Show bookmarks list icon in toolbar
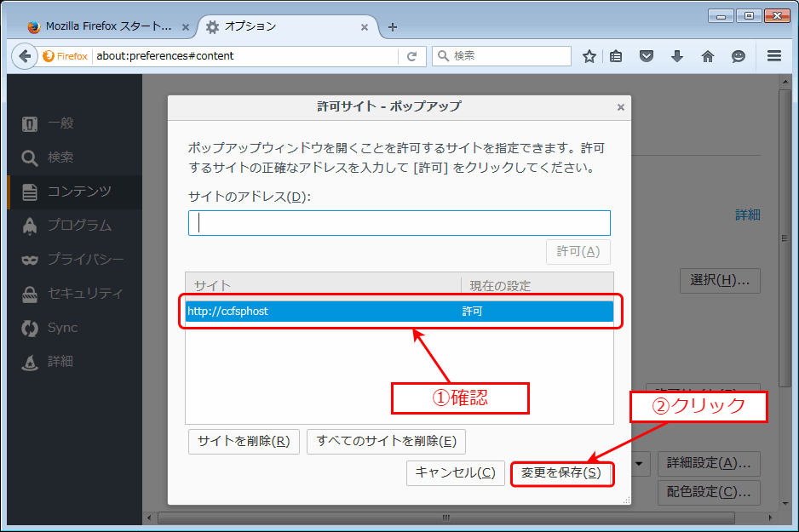The width and height of the screenshot is (799, 532). click(616, 56)
